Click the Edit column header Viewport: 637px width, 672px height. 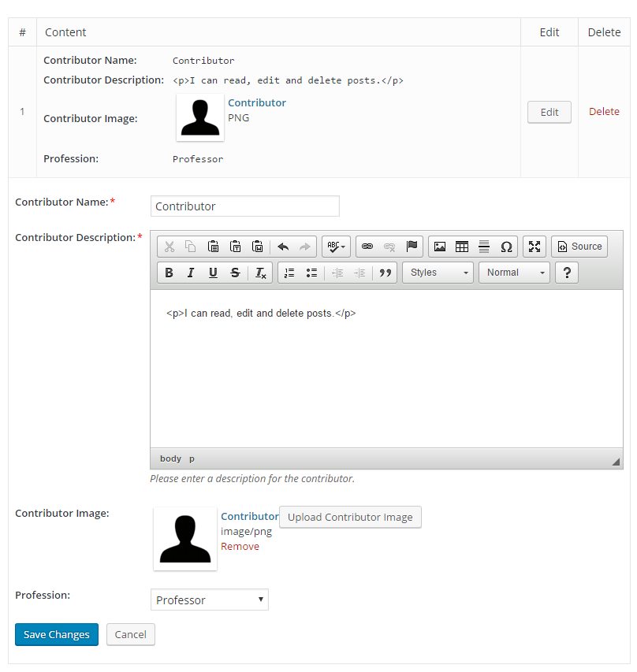pos(549,32)
